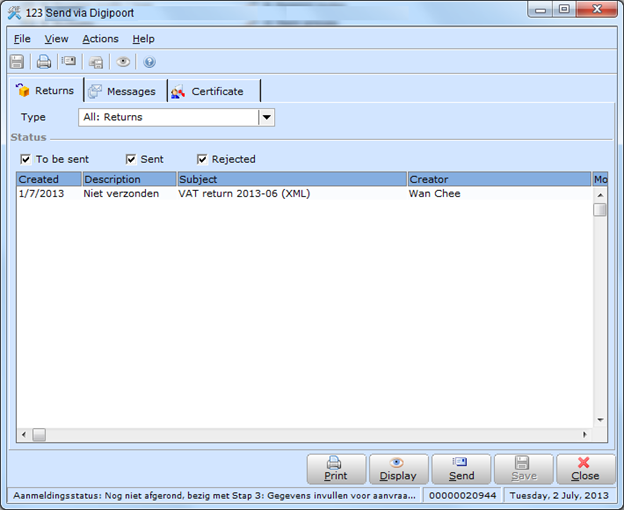This screenshot has height=510, width=624.
Task: Open the Type dropdown arrow
Action: (x=267, y=117)
